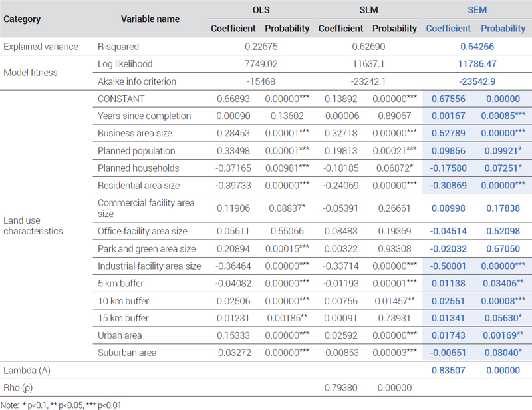
Task: Select OLS Akaike value -15468
Action: pyautogui.click(x=261, y=81)
